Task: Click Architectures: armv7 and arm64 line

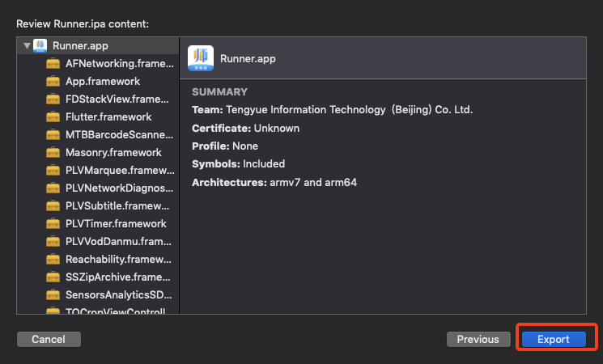Action: (274, 182)
